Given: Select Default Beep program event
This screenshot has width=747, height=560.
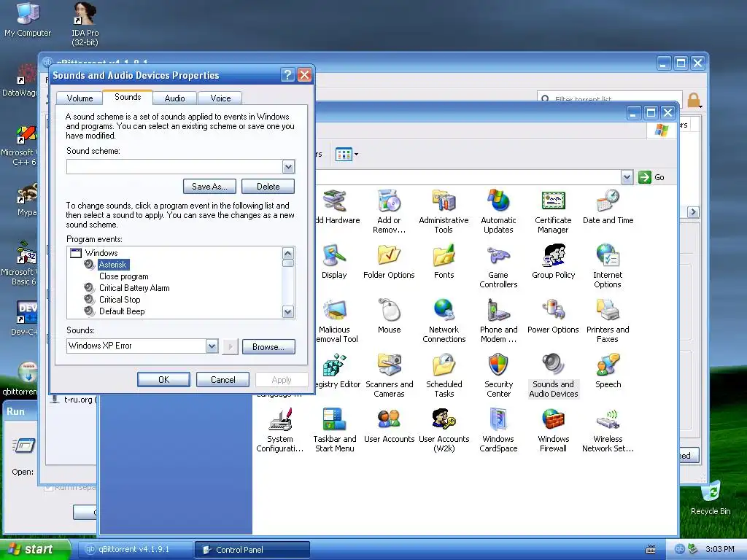Looking at the screenshot, I should pos(122,311).
